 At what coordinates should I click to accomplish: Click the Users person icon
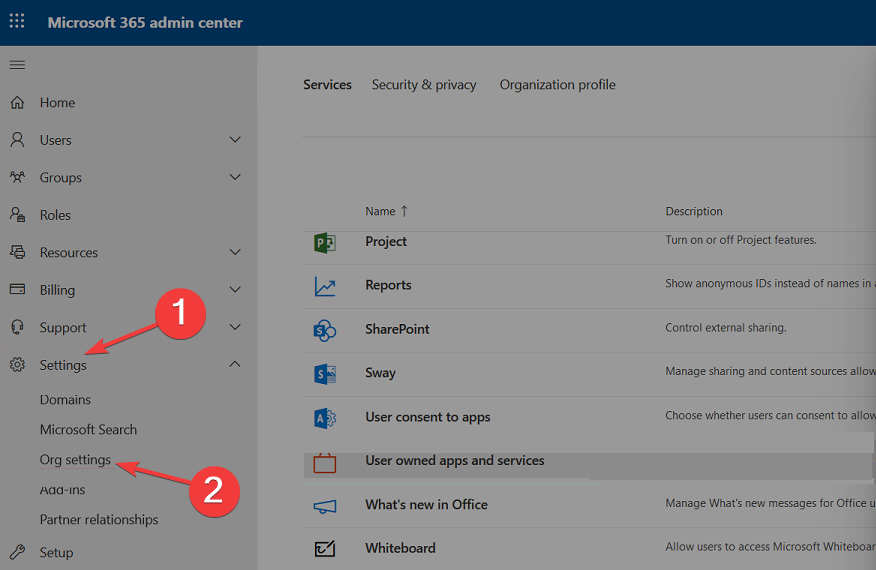(x=17, y=140)
